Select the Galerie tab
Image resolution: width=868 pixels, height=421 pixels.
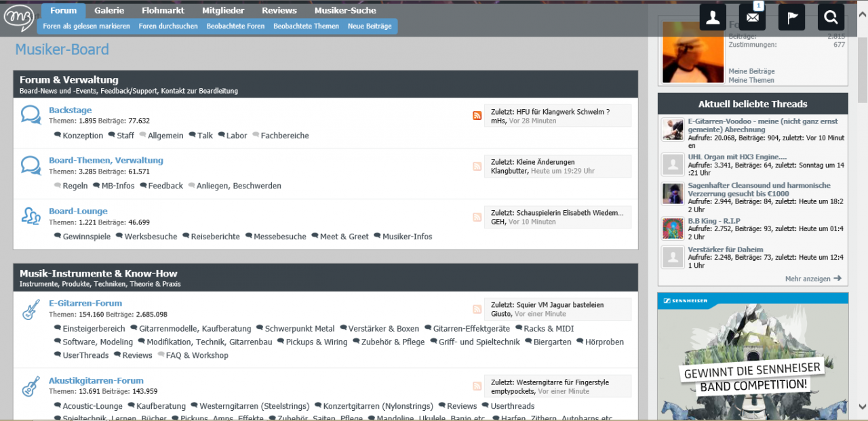[x=109, y=10]
